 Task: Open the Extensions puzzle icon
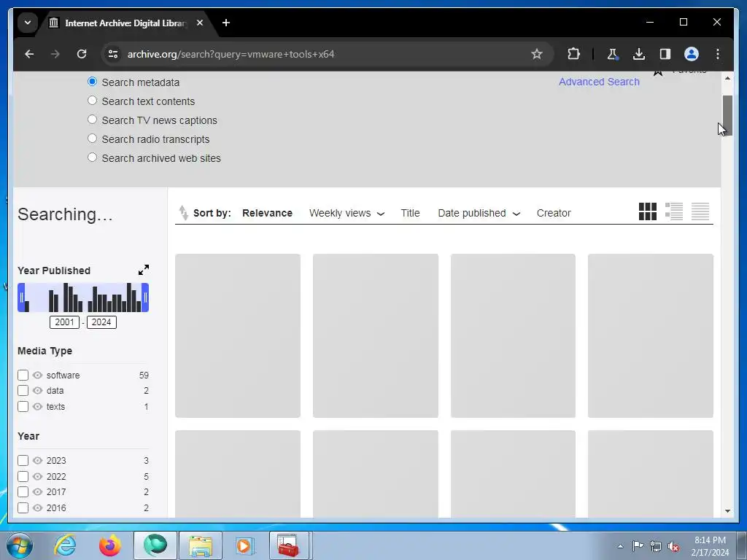[573, 54]
